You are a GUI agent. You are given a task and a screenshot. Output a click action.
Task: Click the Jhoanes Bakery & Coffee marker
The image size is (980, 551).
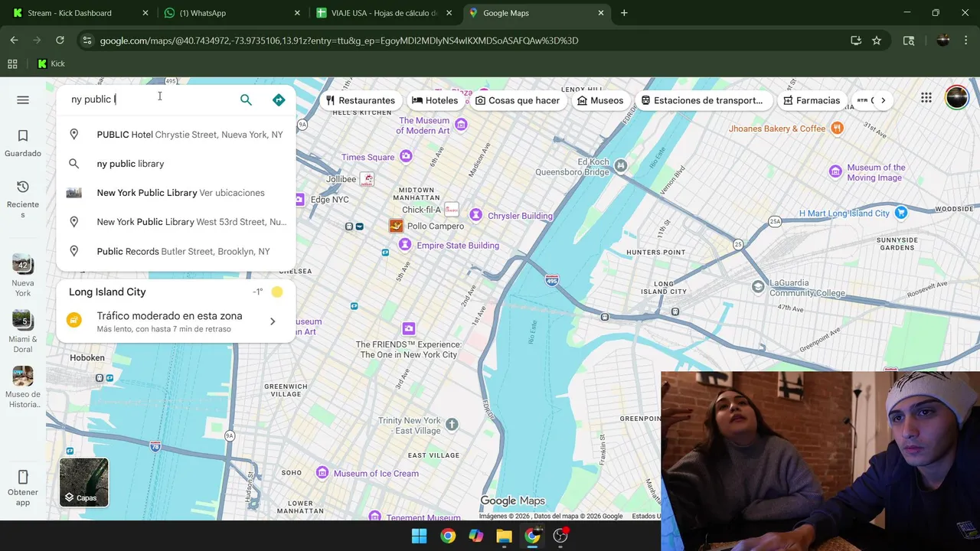(x=837, y=128)
